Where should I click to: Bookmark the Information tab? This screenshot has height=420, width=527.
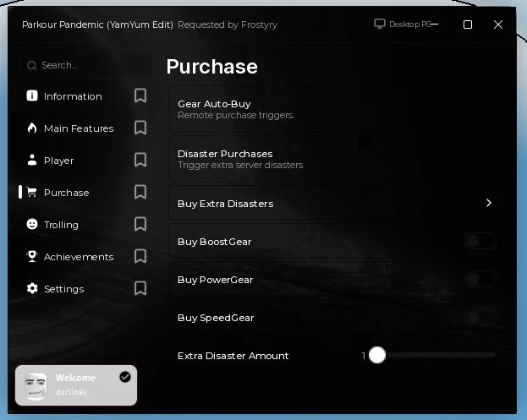coord(140,95)
